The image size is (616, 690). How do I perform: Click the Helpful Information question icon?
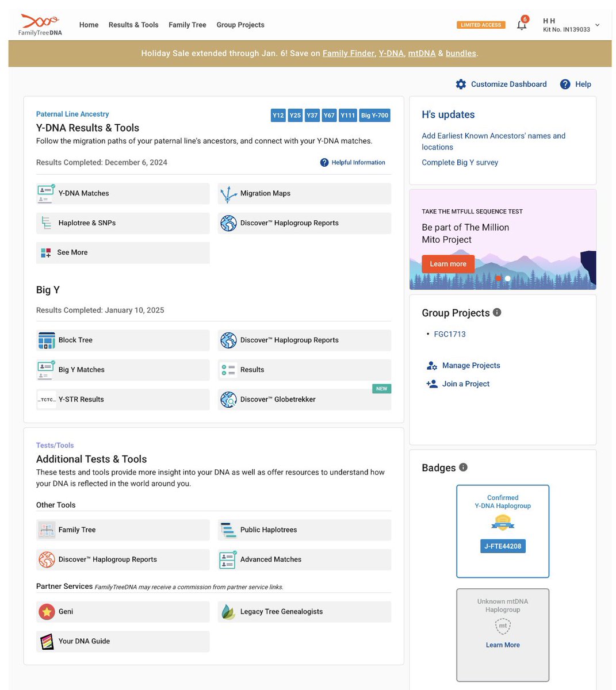coord(324,163)
